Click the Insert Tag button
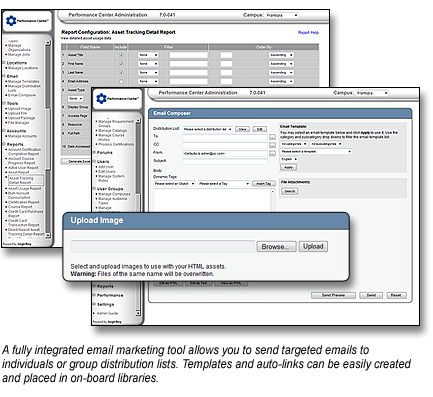The image size is (433, 397). [264, 184]
